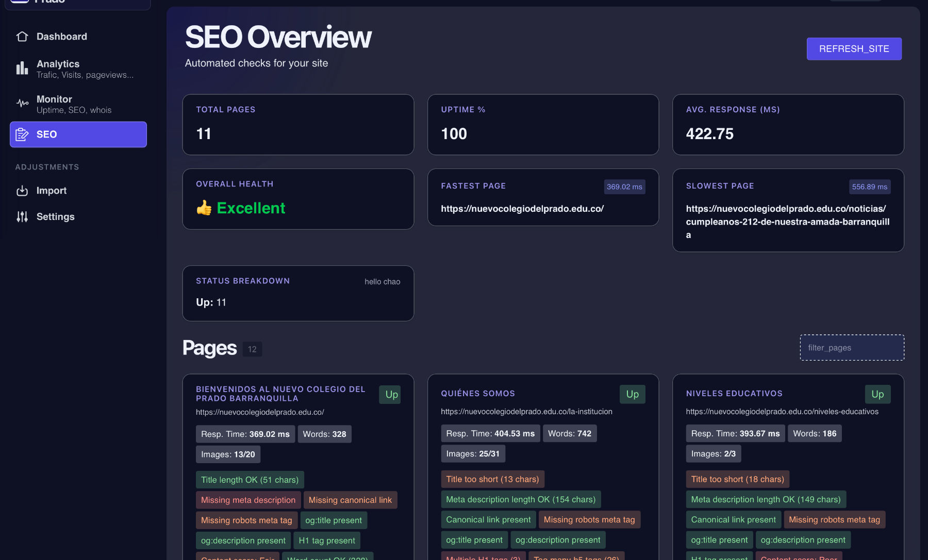Image resolution: width=928 pixels, height=560 pixels.
Task: Select the SEO sidebar item
Action: (x=78, y=134)
